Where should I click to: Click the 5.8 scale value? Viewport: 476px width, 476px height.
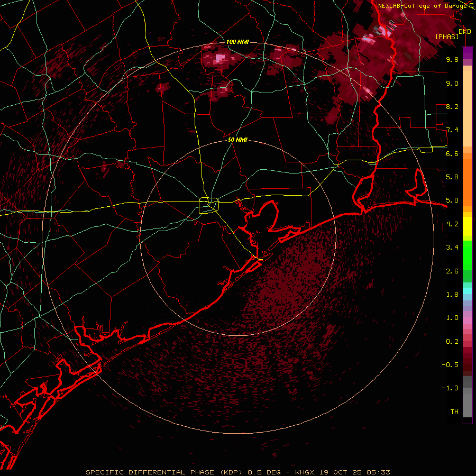coord(452,177)
